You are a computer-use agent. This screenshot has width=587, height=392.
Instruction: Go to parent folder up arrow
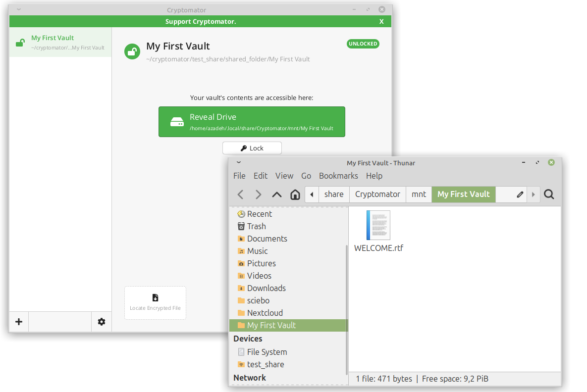(276, 195)
